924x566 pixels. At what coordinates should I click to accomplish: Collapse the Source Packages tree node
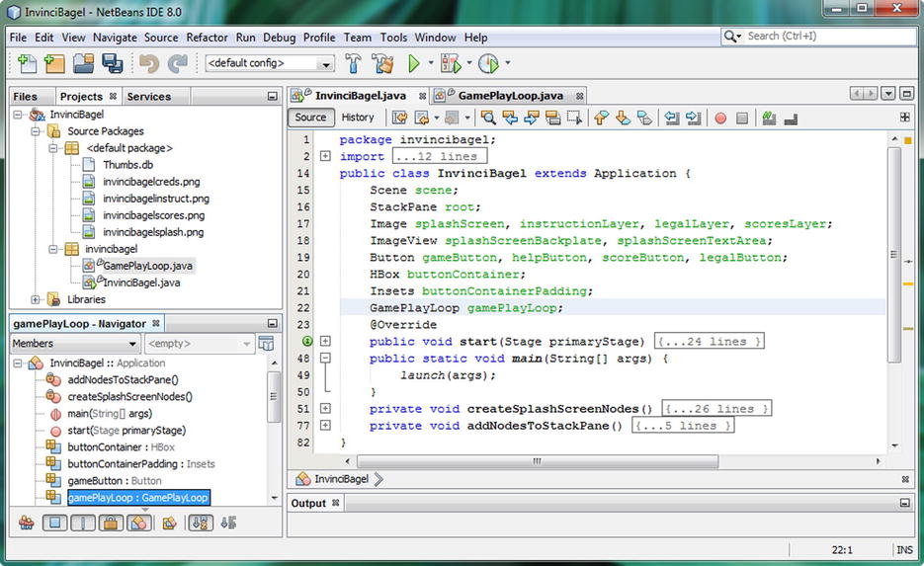36,131
